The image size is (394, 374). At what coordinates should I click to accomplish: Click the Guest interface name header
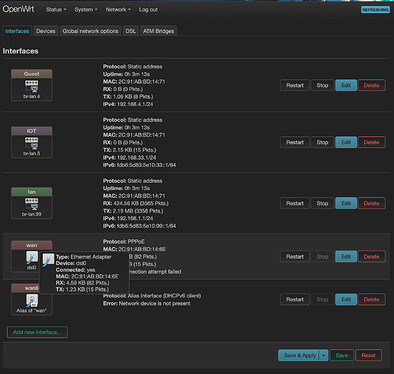coord(32,74)
